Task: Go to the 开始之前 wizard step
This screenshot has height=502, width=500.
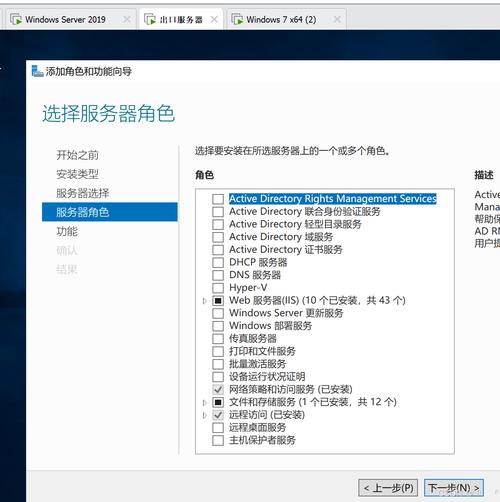Action: (77, 155)
